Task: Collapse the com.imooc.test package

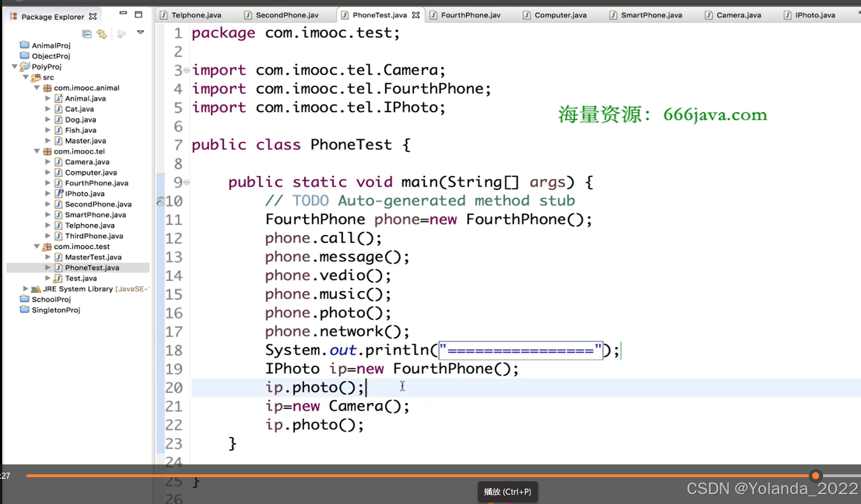Action: (37, 247)
